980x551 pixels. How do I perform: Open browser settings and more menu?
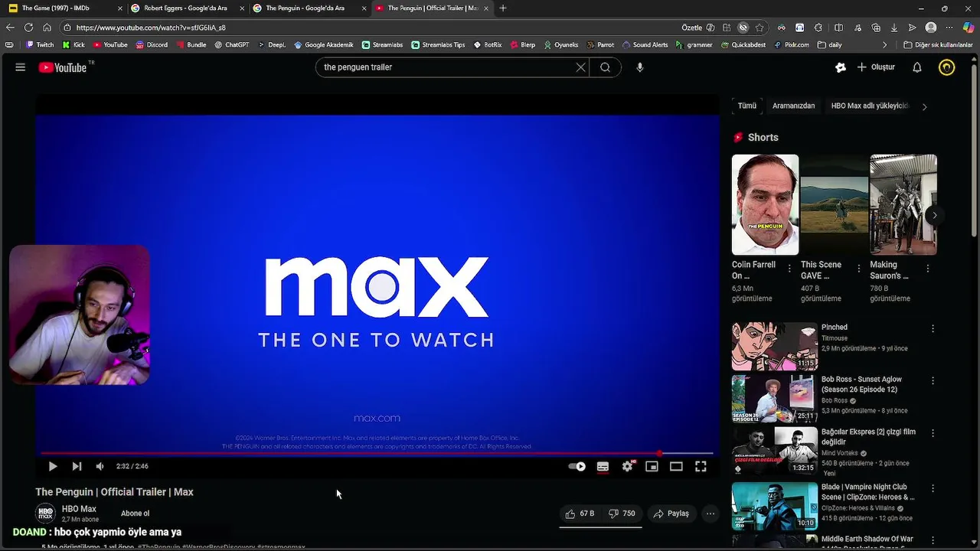[x=950, y=28]
